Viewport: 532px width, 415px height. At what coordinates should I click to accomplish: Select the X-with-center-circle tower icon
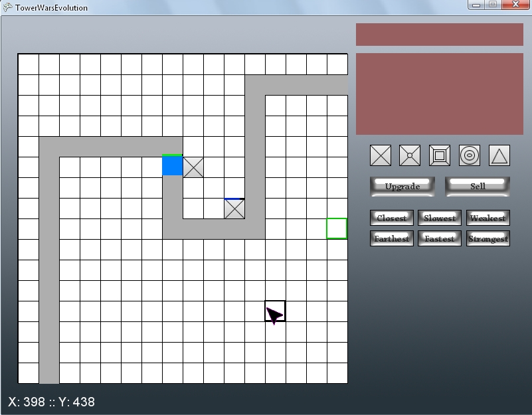point(410,155)
